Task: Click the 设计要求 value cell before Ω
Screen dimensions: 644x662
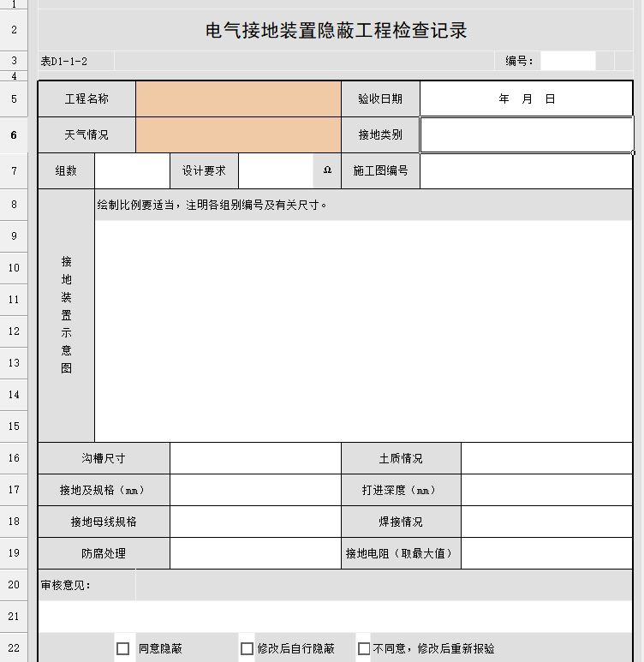Action: tap(276, 170)
